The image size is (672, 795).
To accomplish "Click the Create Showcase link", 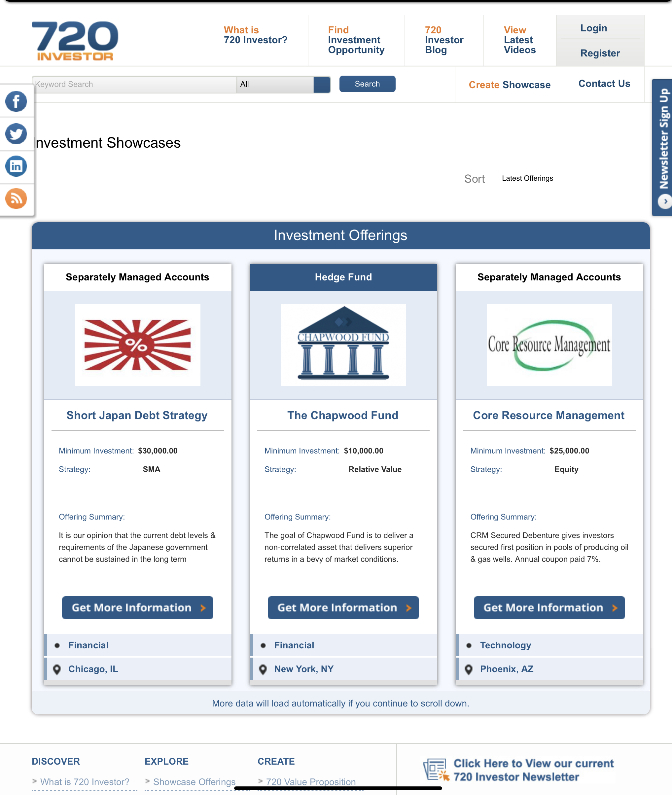I will pyautogui.click(x=509, y=85).
